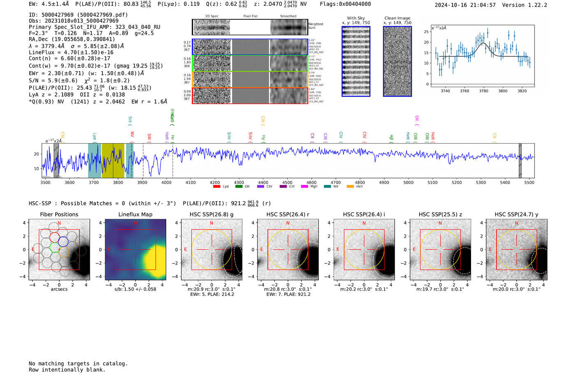Click the 2024-10-16 21:04:57 timestamp
The image size is (576, 392).
pos(465,5)
